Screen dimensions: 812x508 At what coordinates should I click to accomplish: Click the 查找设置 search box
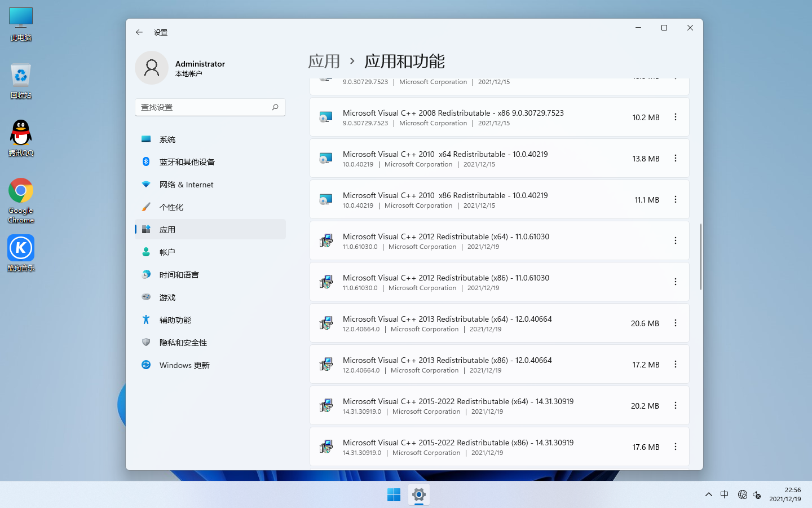pos(210,107)
